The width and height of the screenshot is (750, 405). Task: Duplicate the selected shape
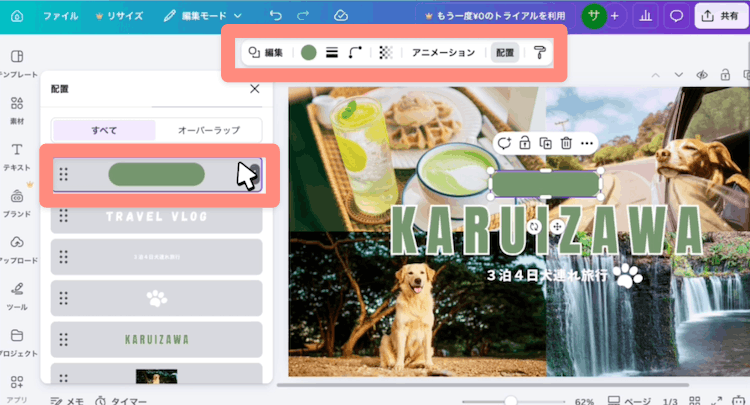(x=545, y=143)
